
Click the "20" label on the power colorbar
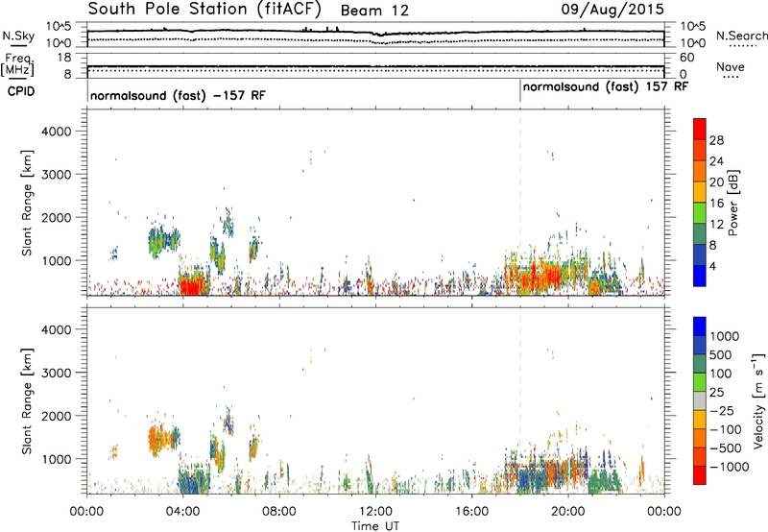[x=716, y=182]
